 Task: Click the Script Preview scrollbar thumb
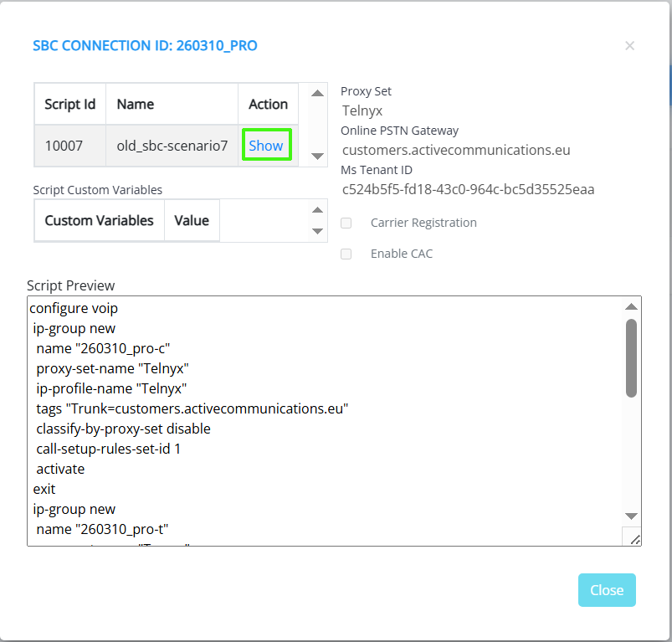click(632, 357)
